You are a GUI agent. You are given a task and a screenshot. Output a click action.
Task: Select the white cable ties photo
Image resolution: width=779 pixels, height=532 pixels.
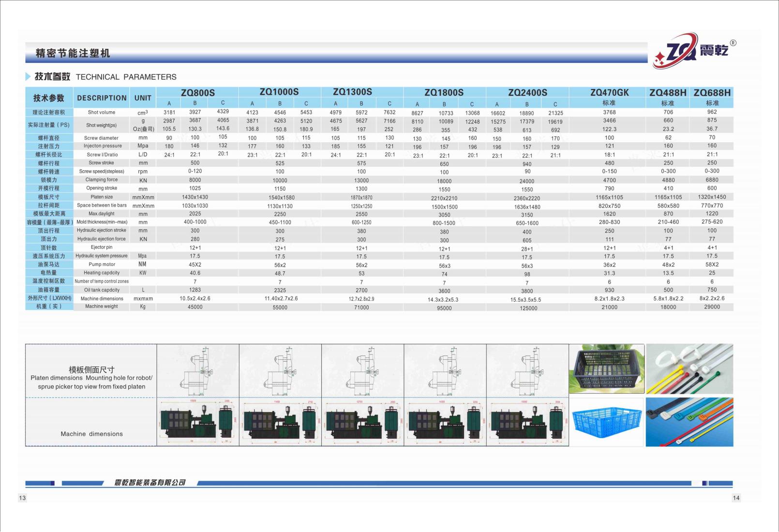click(689, 369)
